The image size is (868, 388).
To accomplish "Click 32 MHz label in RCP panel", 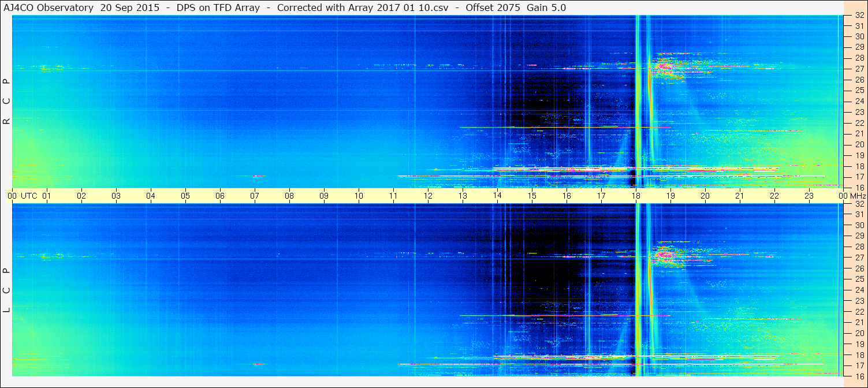I will pos(859,15).
